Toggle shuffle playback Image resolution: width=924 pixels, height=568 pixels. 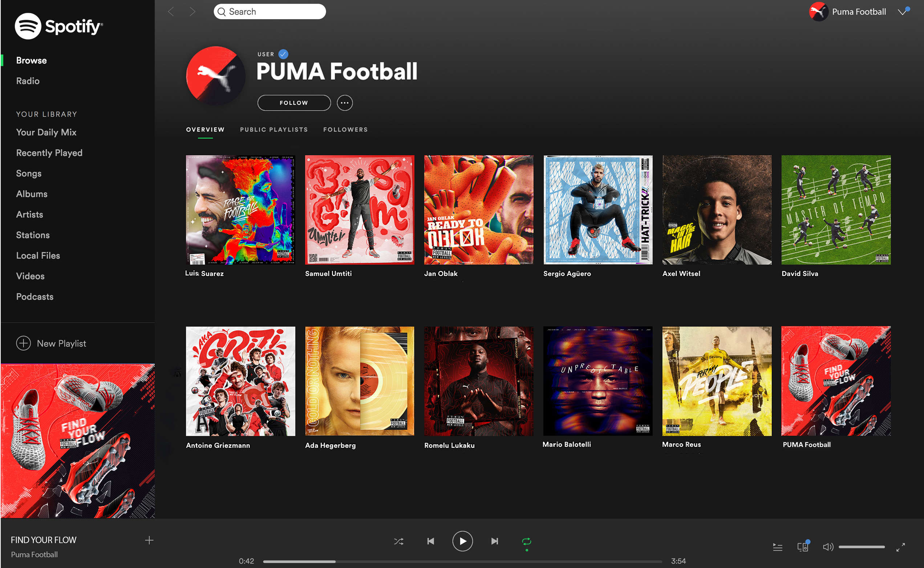tap(398, 541)
